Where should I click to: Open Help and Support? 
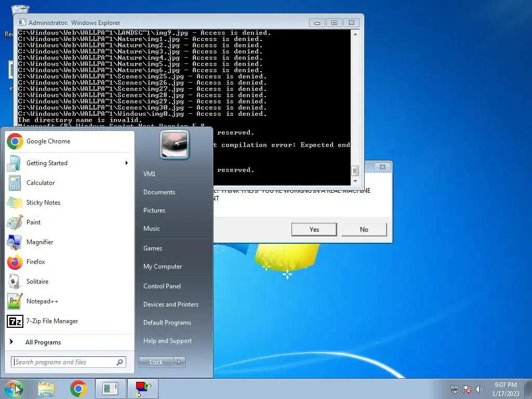click(167, 341)
